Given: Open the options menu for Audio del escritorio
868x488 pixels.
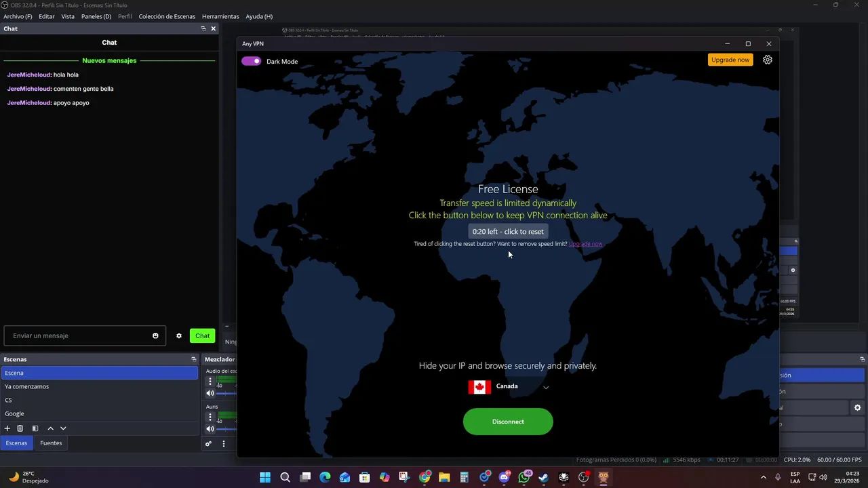Looking at the screenshot, I should (210, 382).
